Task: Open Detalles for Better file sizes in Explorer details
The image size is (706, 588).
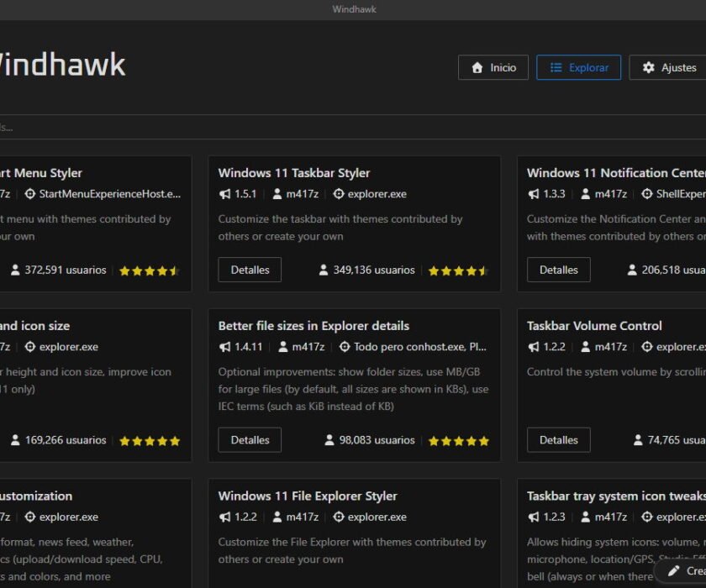Action: 249,439
